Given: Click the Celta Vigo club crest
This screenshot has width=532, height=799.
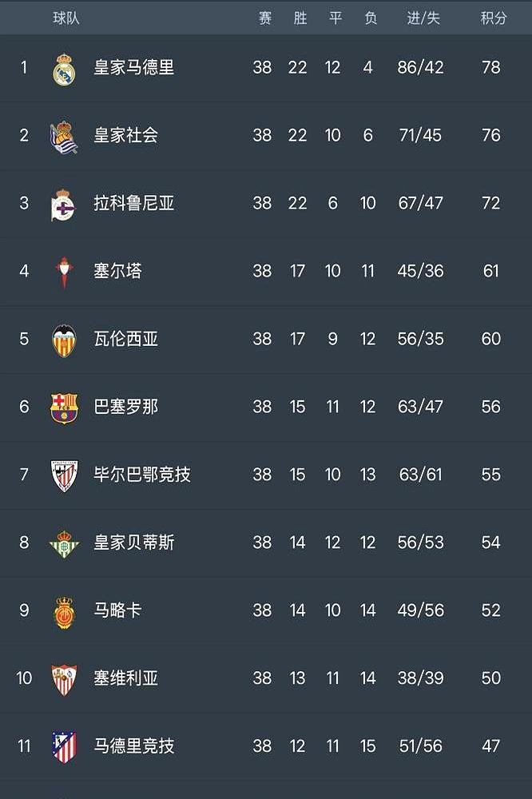Looking at the screenshot, I should 64,272.
